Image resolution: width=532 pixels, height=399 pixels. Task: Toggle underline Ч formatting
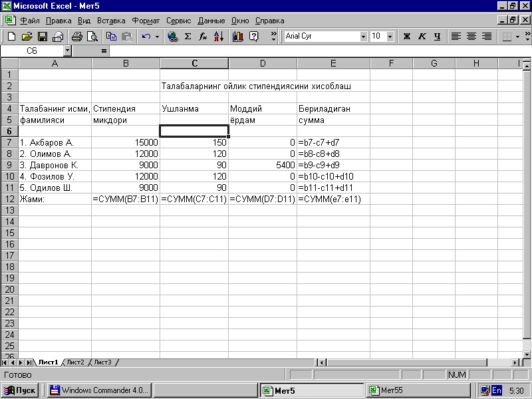coord(437,37)
